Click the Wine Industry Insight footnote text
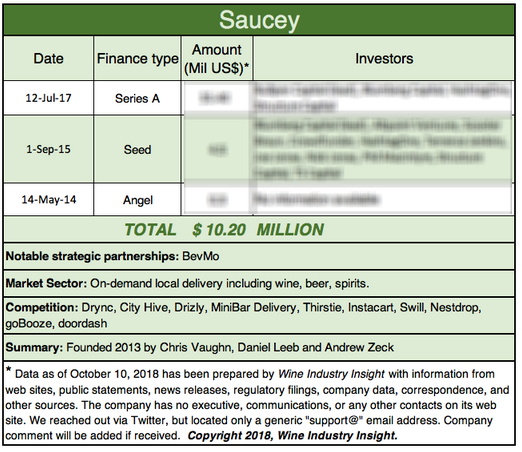Screen dimensions: 522x452 pos(331,374)
